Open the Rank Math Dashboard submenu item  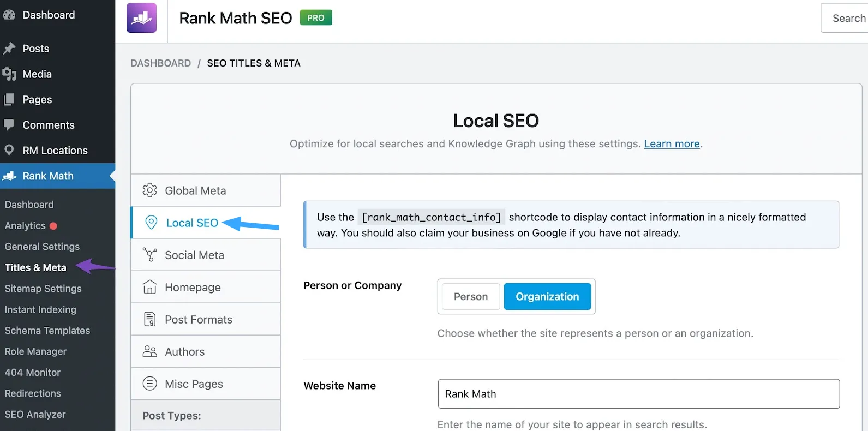click(29, 205)
